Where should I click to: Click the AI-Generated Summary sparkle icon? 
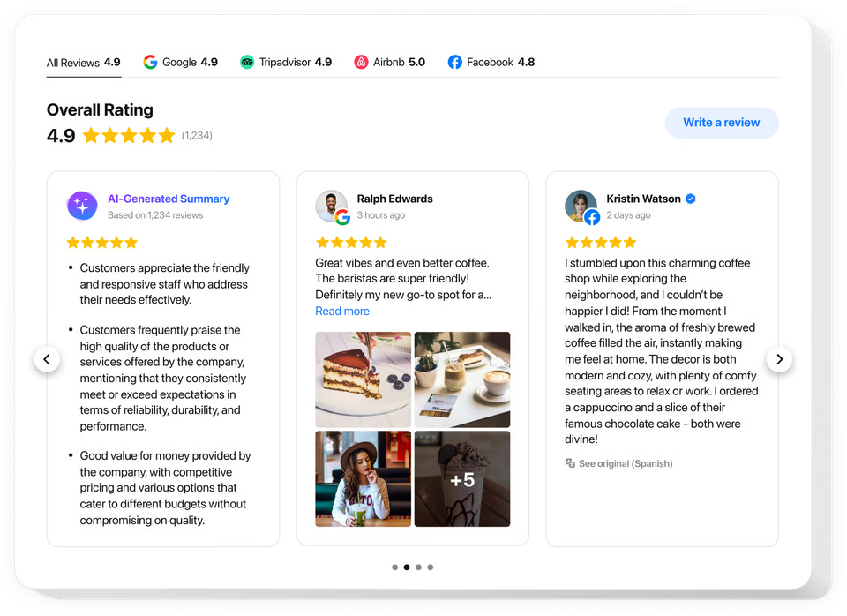click(82, 207)
